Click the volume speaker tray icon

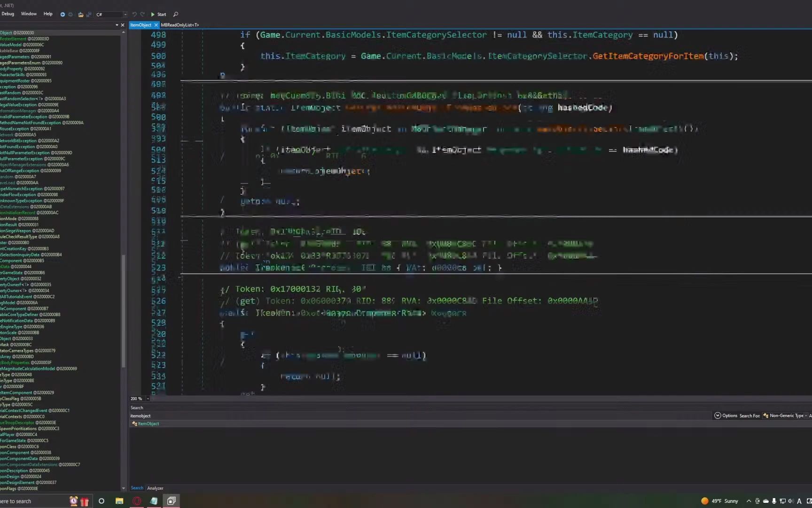(790, 501)
